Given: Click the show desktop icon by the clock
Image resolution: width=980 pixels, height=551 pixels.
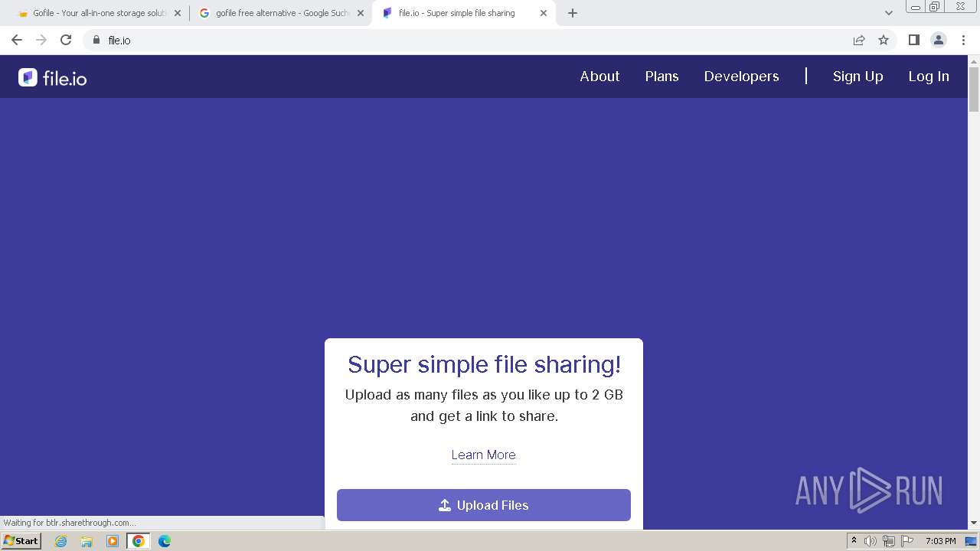Looking at the screenshot, I should coord(971,541).
